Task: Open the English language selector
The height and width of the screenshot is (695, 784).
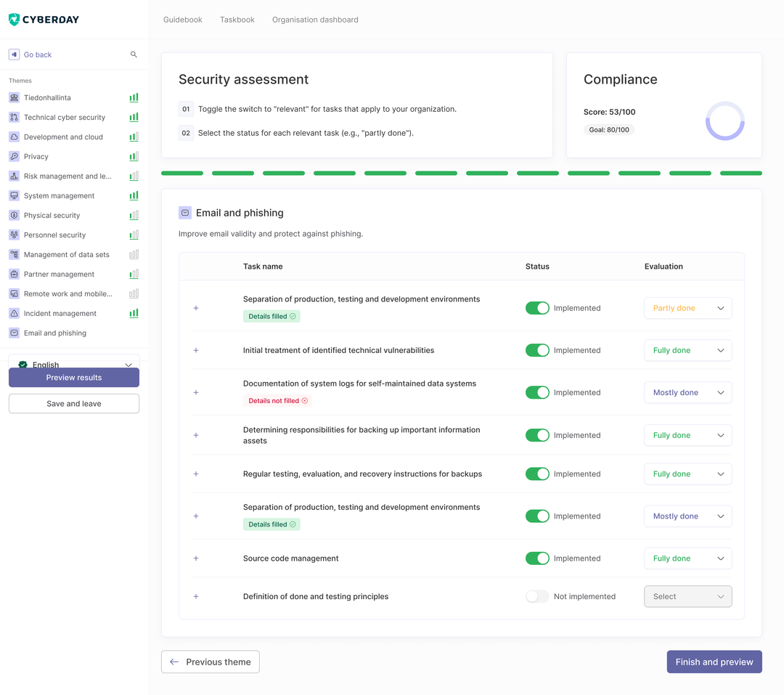Action: tap(73, 364)
